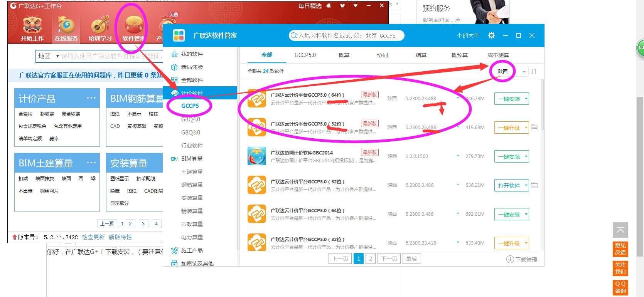The width and height of the screenshot is (644, 297).
Task: Click 新版特性 link in G+ status bar
Action: click(120, 237)
